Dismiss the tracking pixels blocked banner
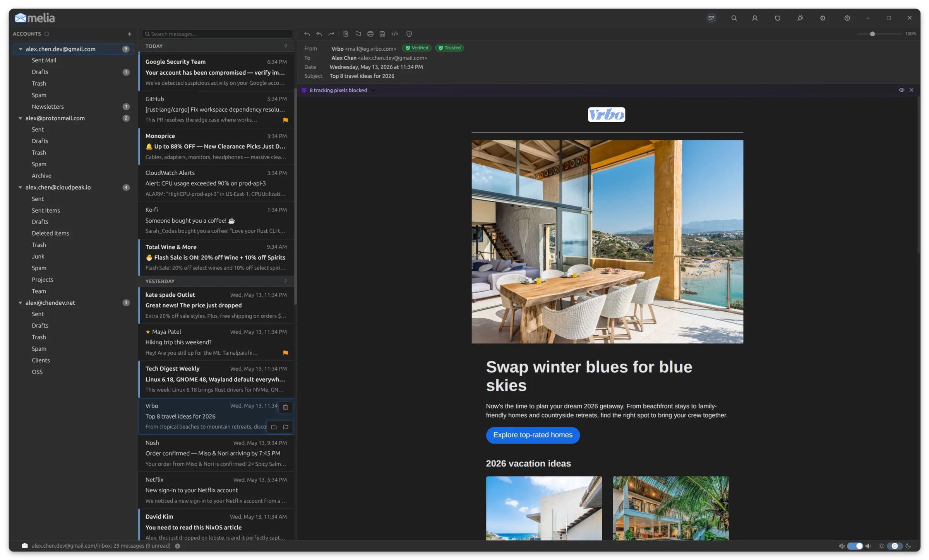This screenshot has height=560, width=929. (912, 90)
